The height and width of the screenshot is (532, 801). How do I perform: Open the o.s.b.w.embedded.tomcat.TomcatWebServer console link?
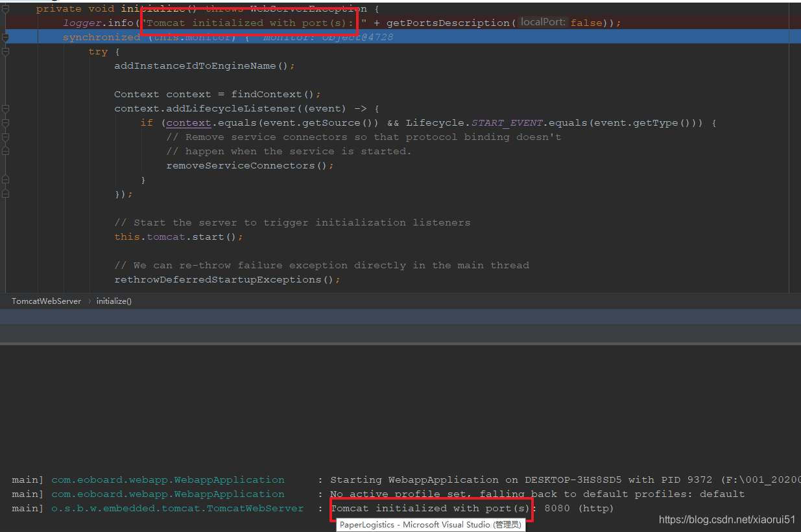177,509
